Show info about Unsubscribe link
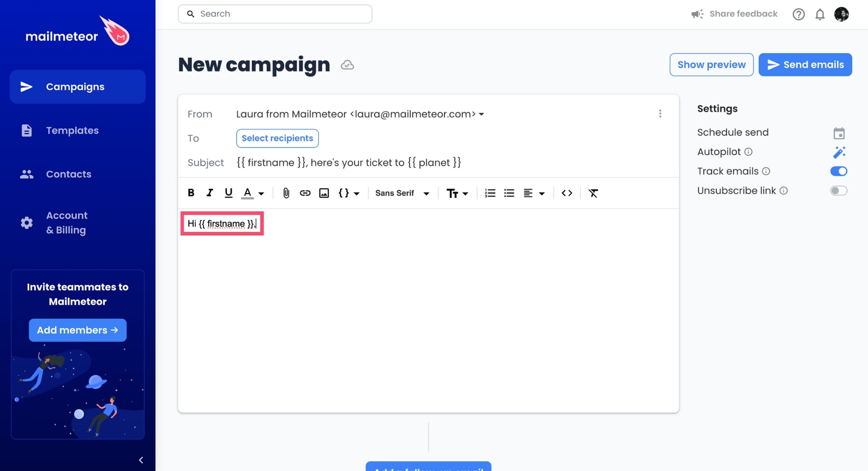Image resolution: width=868 pixels, height=471 pixels. [783, 191]
